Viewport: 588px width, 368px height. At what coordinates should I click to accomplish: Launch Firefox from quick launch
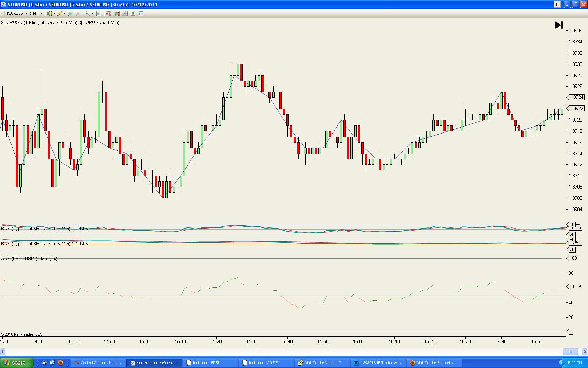click(60, 363)
